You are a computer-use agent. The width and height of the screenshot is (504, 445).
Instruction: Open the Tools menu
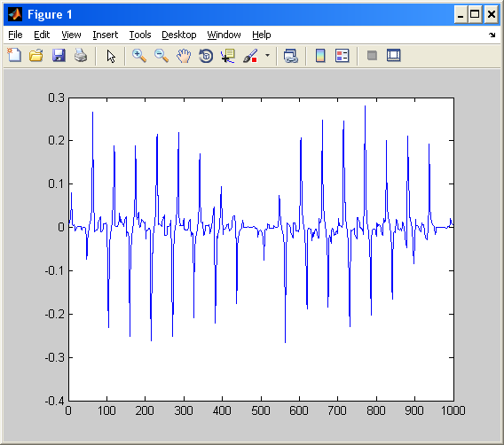pos(140,35)
